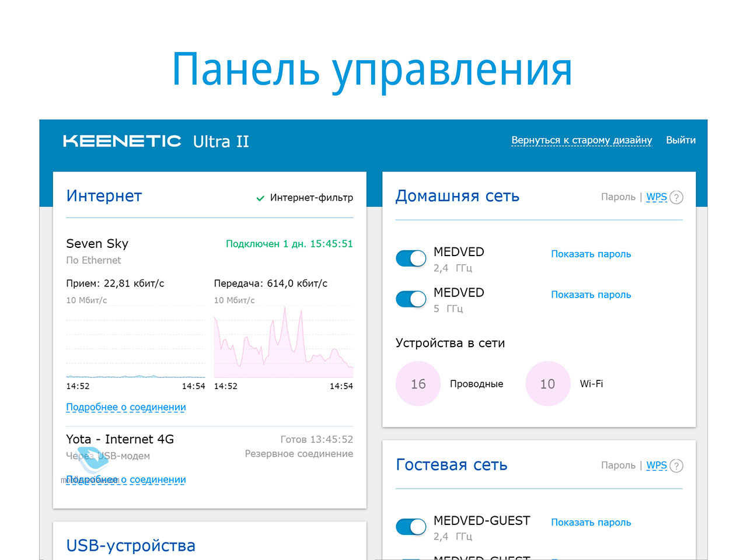
Task: Show password for MEDVED 2,4 ГГц
Action: (x=591, y=254)
